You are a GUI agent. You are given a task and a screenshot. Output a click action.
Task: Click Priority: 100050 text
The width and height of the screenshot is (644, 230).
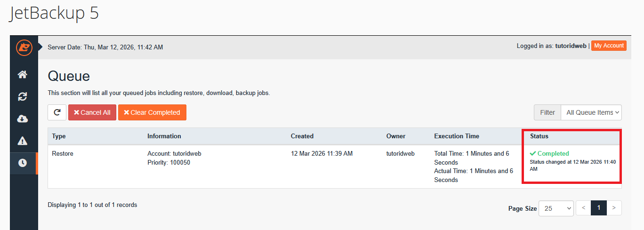pos(169,162)
